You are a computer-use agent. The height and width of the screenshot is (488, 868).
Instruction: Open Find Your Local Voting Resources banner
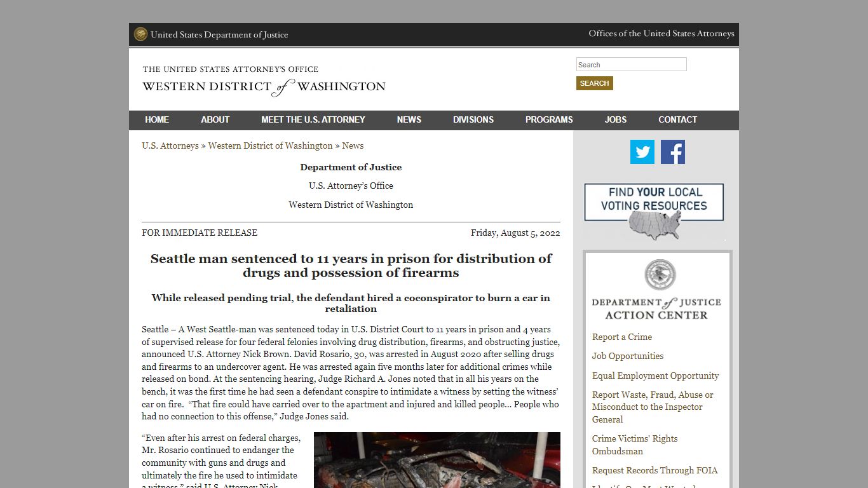[x=654, y=212]
